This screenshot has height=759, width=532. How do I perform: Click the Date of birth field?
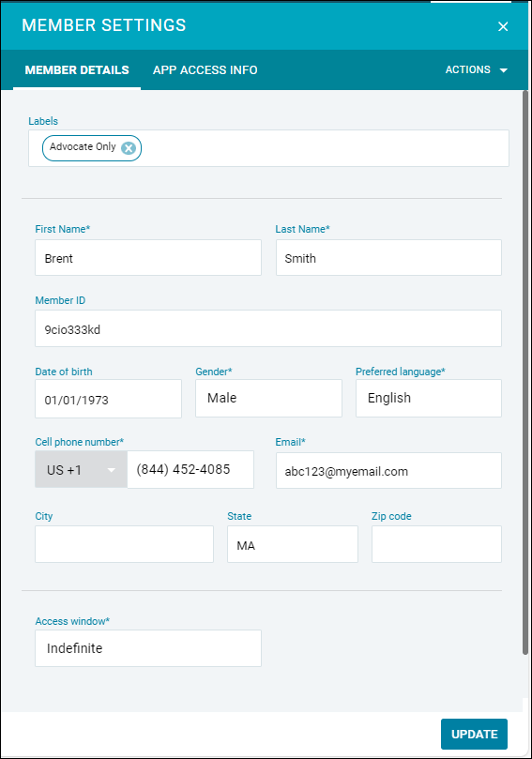pos(109,399)
